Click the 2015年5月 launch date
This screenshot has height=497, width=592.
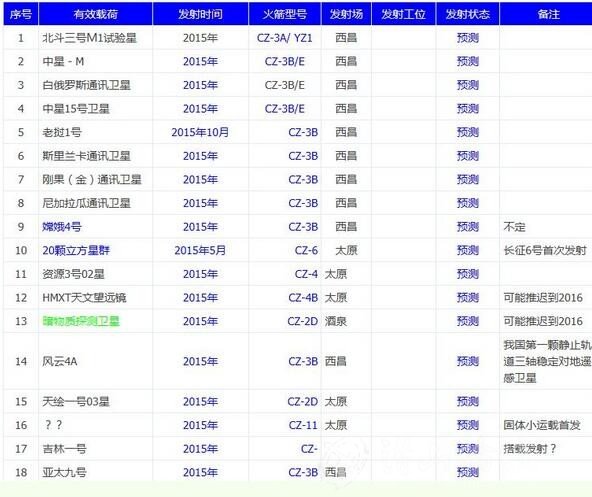[x=200, y=250]
